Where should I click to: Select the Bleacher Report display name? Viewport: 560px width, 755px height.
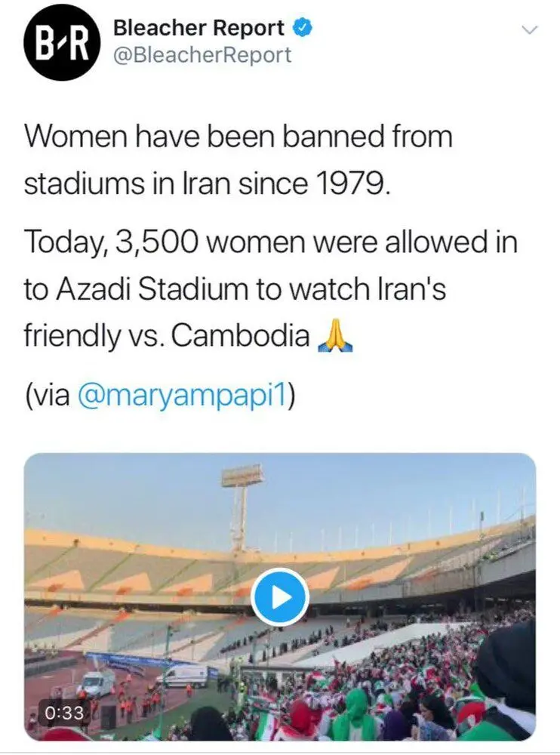(x=198, y=29)
